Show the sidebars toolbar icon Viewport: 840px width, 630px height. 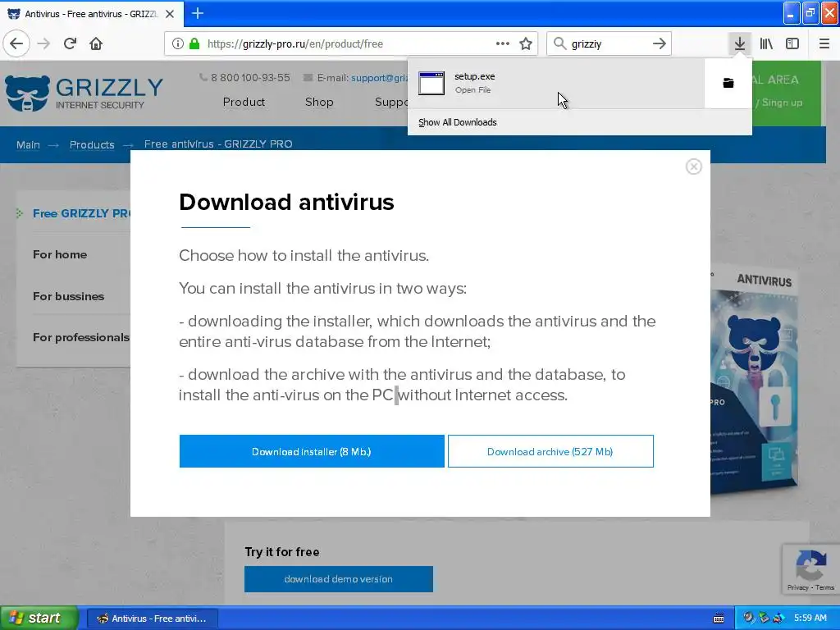pos(792,43)
